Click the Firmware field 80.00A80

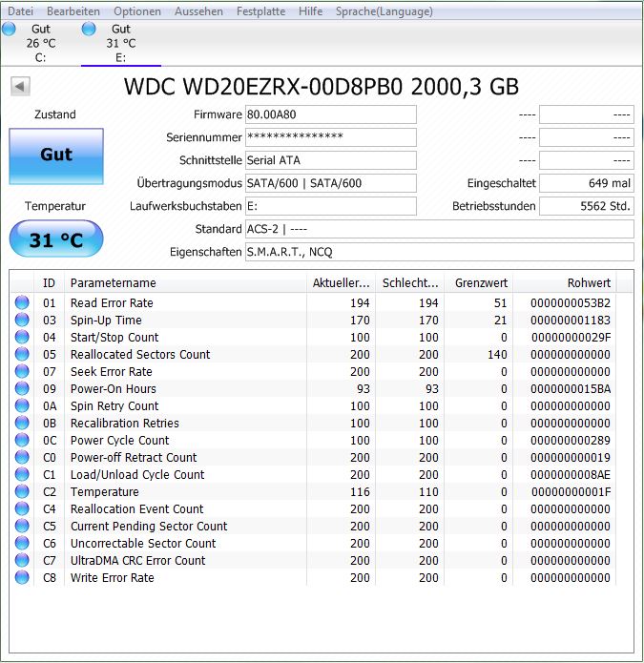331,114
